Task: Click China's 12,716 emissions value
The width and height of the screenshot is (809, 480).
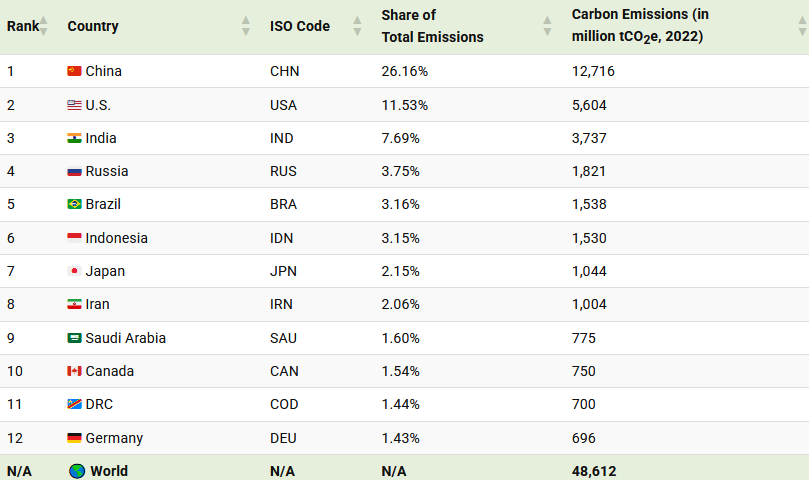Action: click(x=593, y=71)
